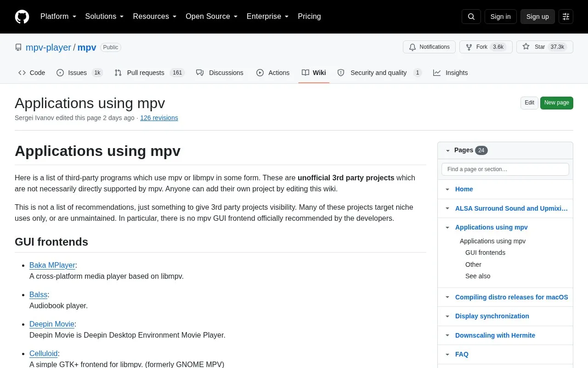The width and height of the screenshot is (588, 368).
Task: Click the Sign up button
Action: point(537,17)
